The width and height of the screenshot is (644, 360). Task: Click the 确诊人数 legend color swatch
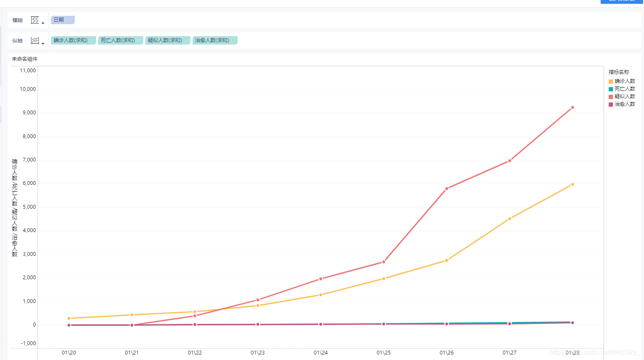[x=611, y=82]
